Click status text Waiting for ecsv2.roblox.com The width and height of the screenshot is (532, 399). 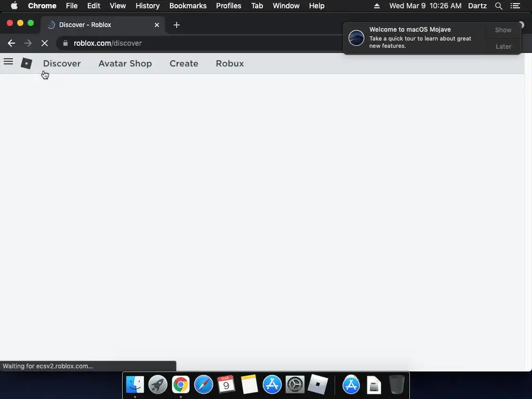pyautogui.click(x=48, y=366)
